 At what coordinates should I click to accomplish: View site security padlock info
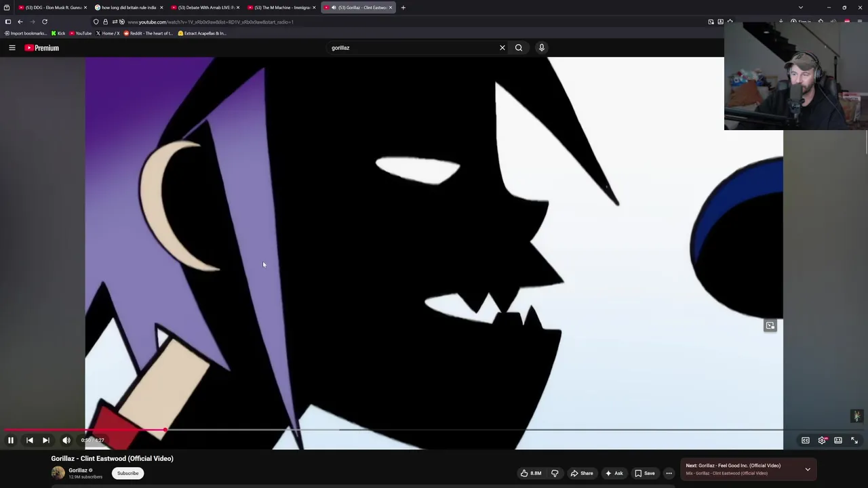tap(105, 22)
